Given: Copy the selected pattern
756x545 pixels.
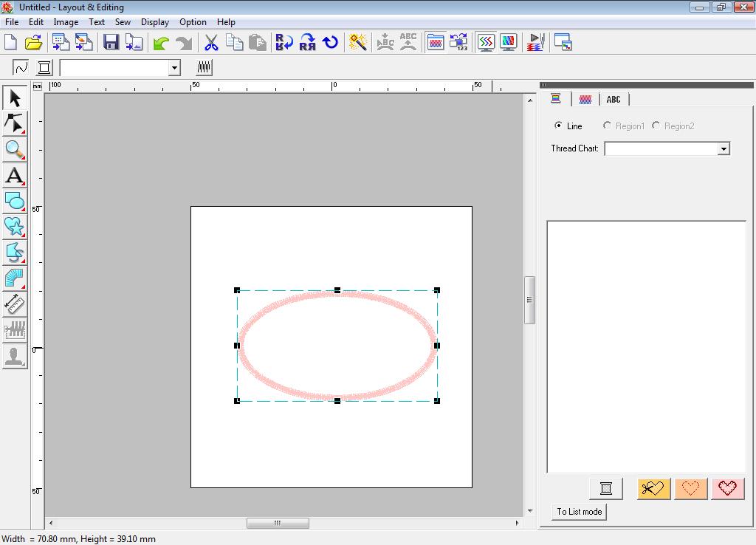Looking at the screenshot, I should [234, 42].
